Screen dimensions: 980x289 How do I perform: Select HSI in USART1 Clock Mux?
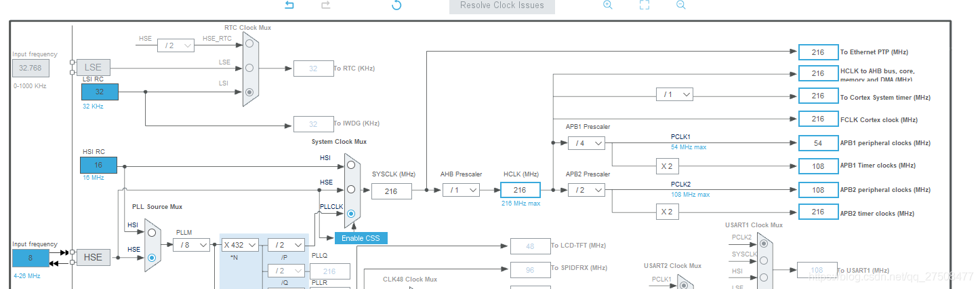tap(764, 276)
